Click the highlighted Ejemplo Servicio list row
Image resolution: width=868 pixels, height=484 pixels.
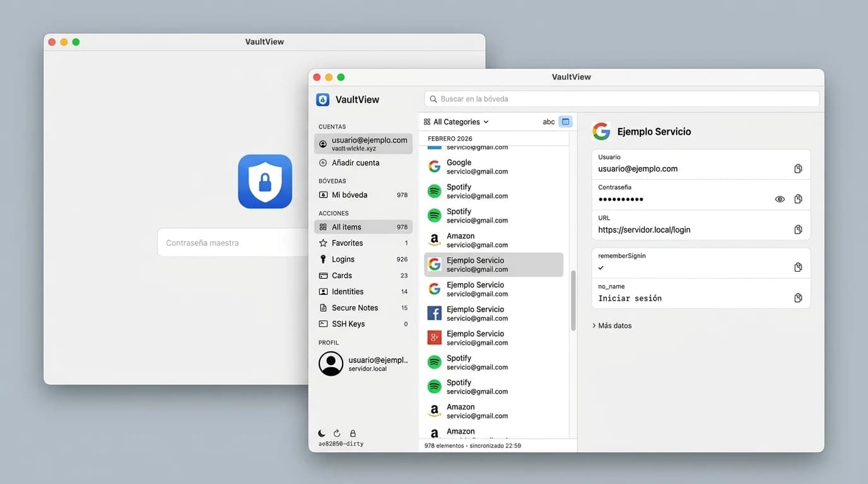point(494,265)
